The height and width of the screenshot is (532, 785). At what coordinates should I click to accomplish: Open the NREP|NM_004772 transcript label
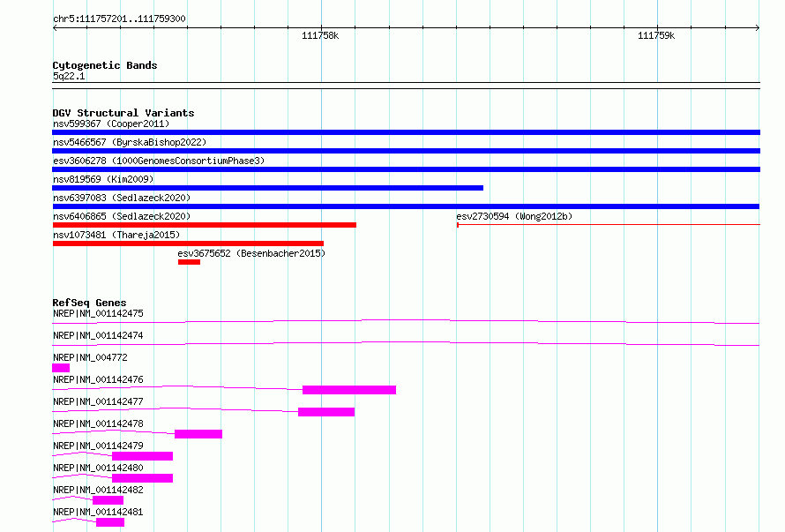pos(90,357)
